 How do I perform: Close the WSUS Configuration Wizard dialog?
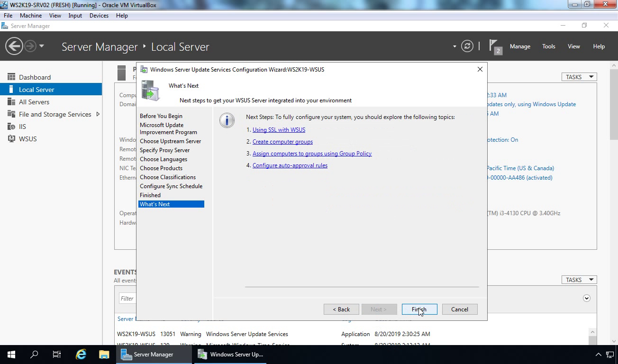click(480, 69)
